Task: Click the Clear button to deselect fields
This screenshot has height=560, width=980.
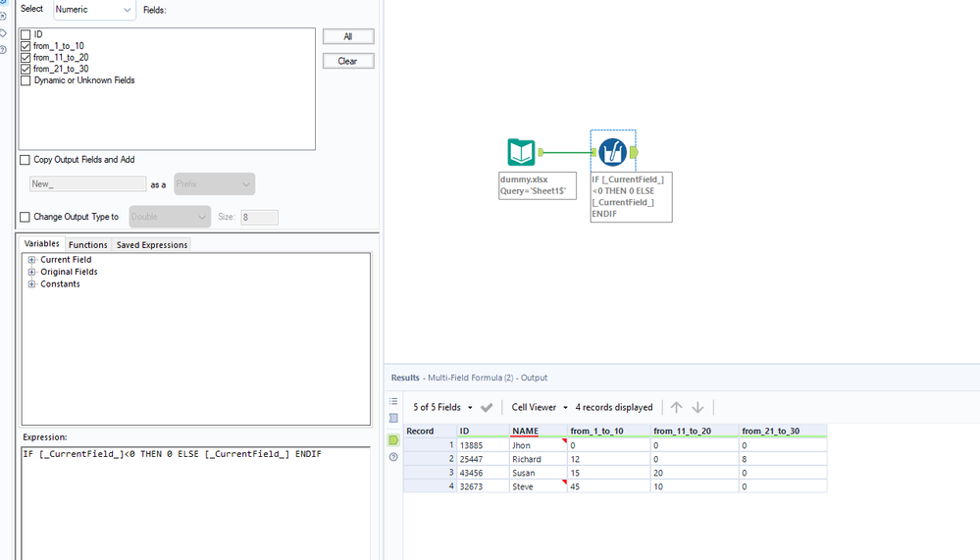Action: point(348,61)
